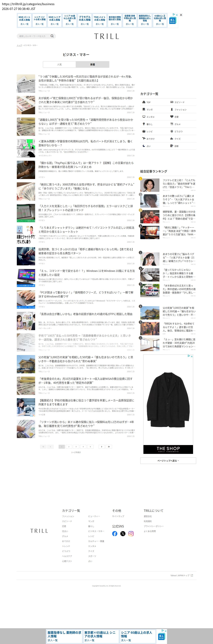The image size is (213, 644).
Task: Open the カルチャー・教養 footer link
Action: [96, 541]
